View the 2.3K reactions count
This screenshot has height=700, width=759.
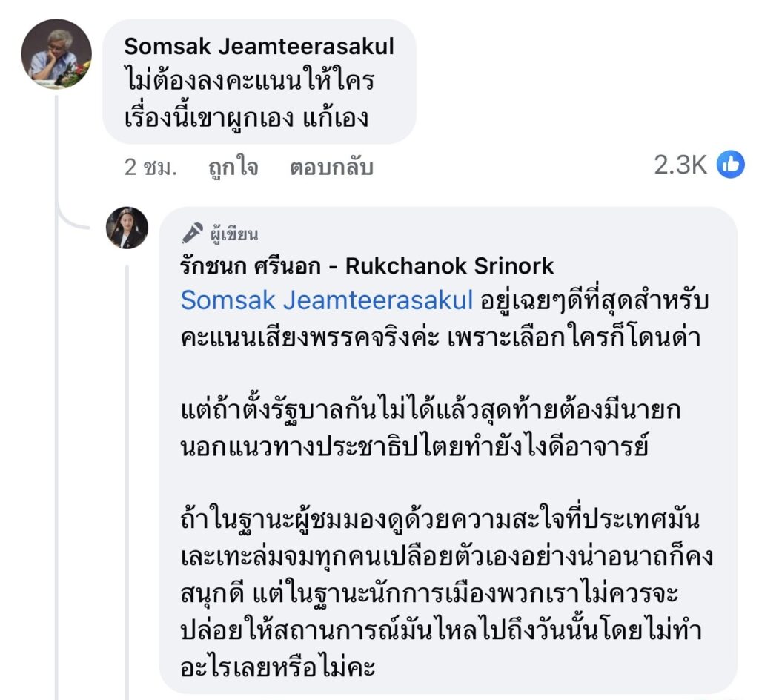(680, 165)
